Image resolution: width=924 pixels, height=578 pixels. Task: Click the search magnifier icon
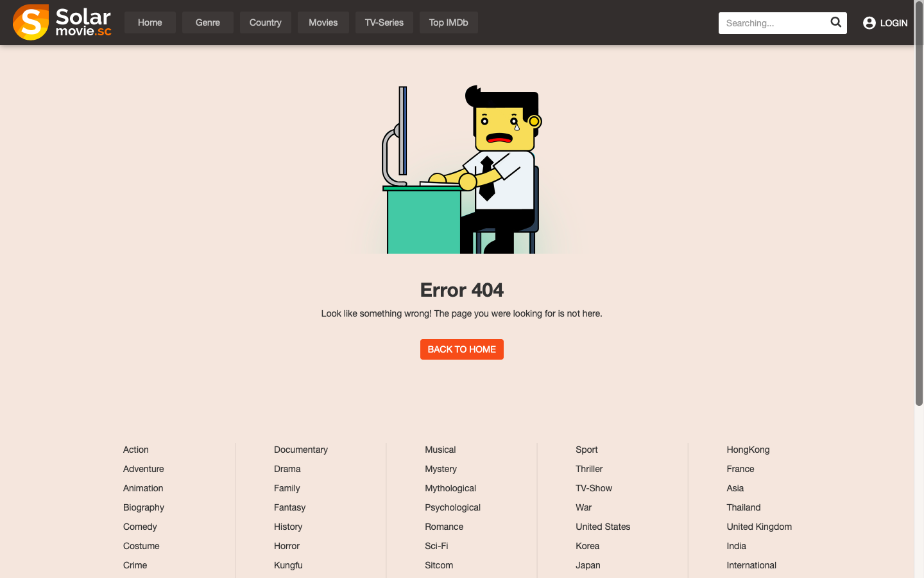(x=835, y=22)
